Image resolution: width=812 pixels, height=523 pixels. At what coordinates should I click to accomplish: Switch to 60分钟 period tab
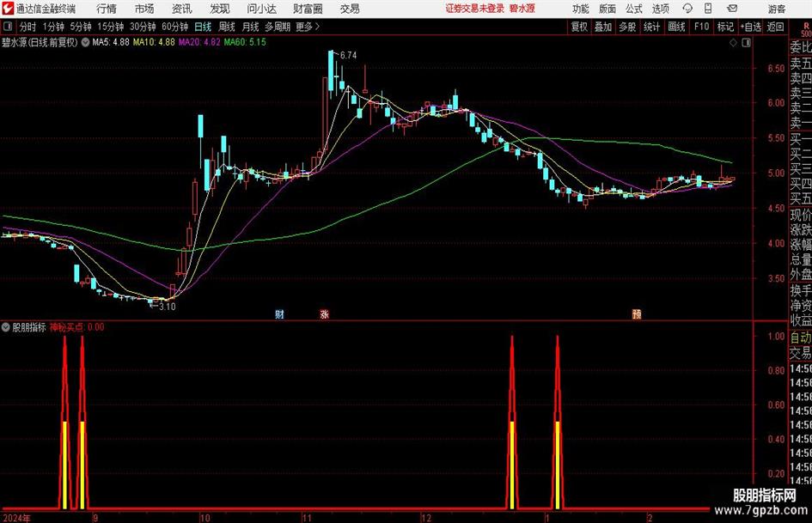click(175, 27)
